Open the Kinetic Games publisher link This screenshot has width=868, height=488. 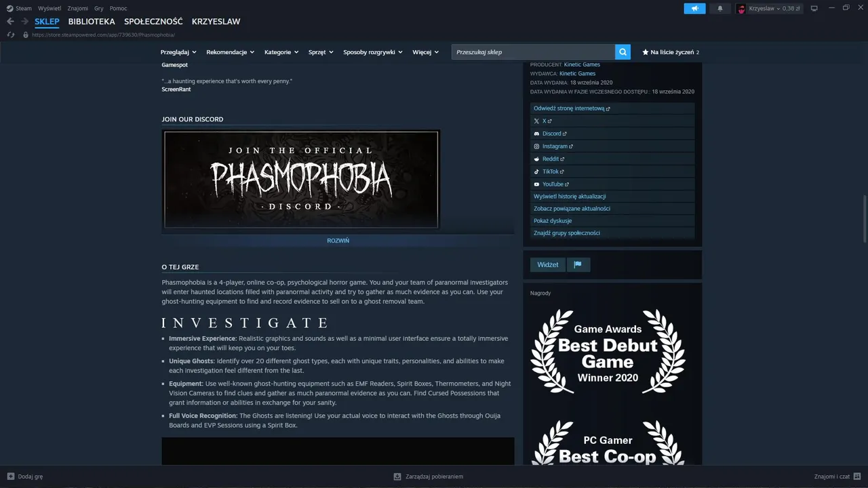577,73
